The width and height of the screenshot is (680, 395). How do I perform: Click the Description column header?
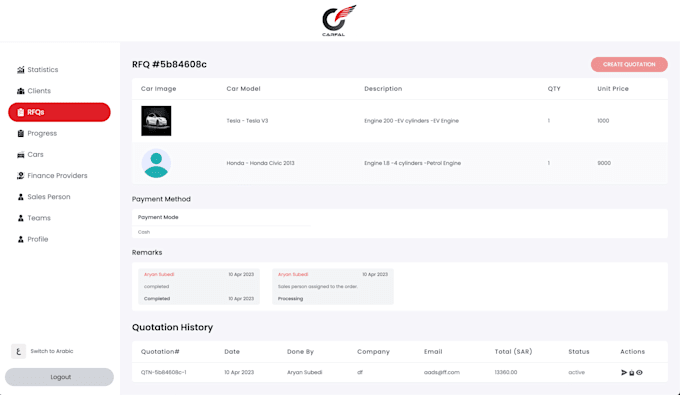pos(383,89)
